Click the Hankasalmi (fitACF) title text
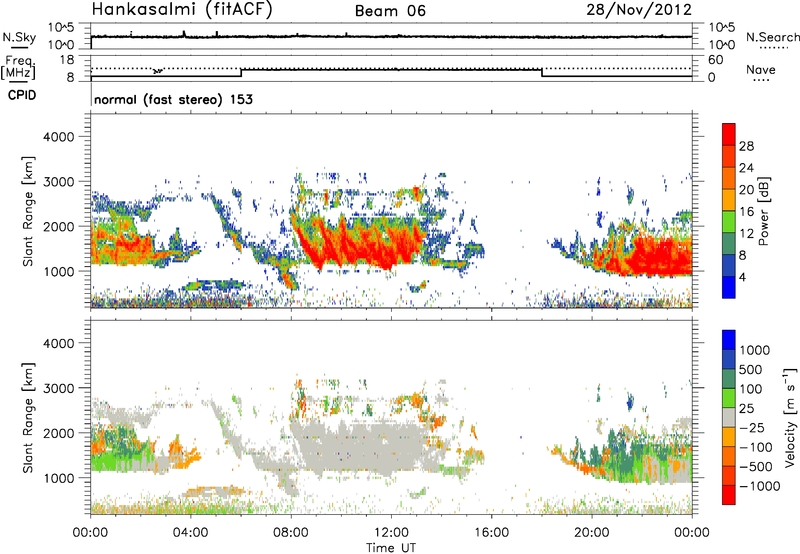 182,10
